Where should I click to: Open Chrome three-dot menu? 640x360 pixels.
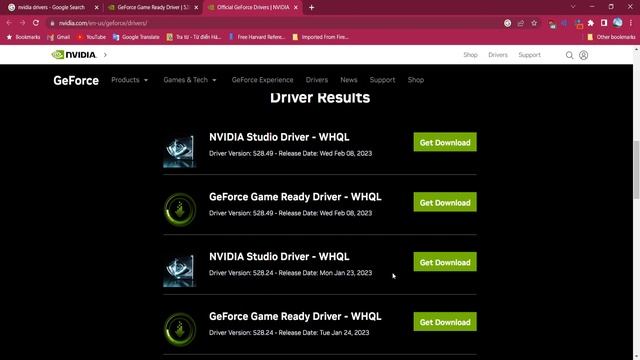pyautogui.click(x=631, y=23)
